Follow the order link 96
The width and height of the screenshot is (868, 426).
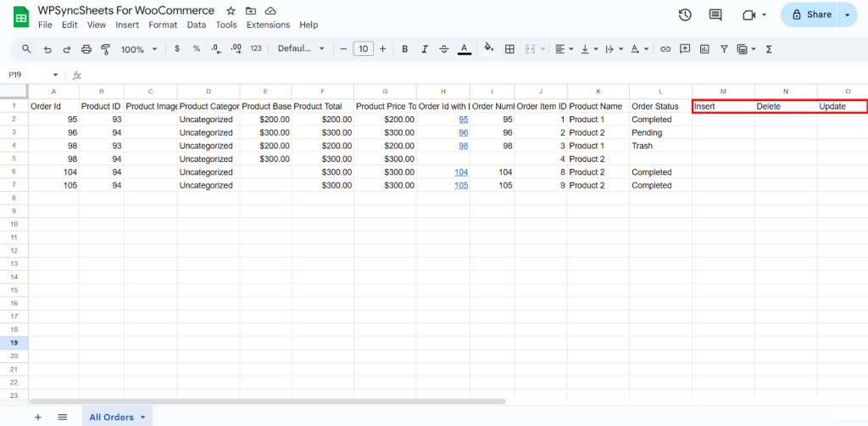point(464,133)
